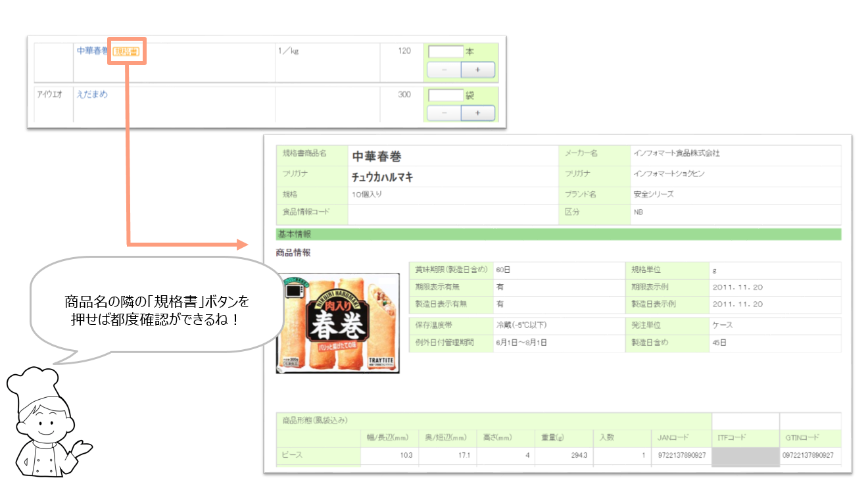Click the 区分 label cell

click(594, 214)
